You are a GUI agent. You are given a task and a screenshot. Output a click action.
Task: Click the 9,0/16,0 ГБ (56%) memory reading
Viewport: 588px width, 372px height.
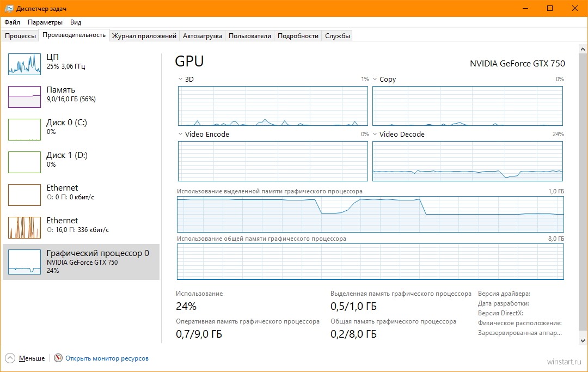[71, 99]
